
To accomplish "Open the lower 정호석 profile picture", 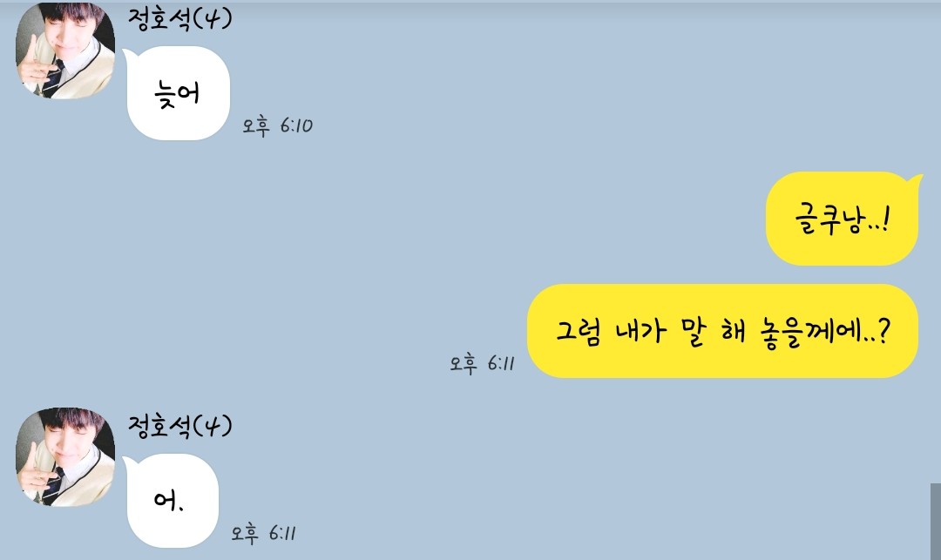I will 65,457.
